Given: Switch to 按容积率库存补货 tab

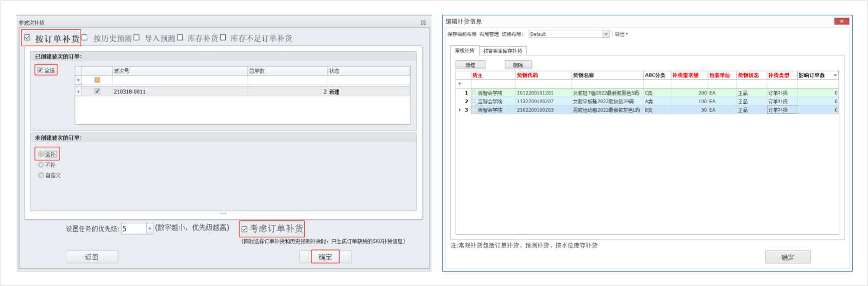Looking at the screenshot, I should coord(502,51).
